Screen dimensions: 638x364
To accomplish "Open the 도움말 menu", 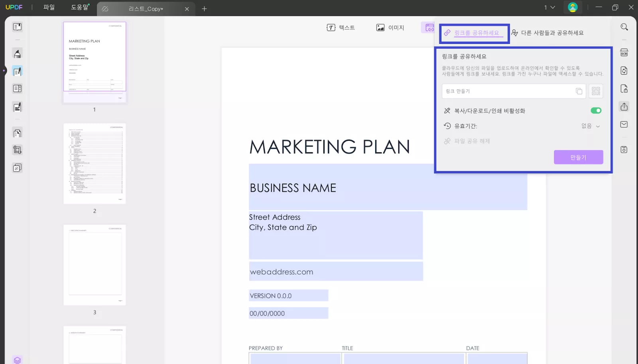I will tap(80, 7).
